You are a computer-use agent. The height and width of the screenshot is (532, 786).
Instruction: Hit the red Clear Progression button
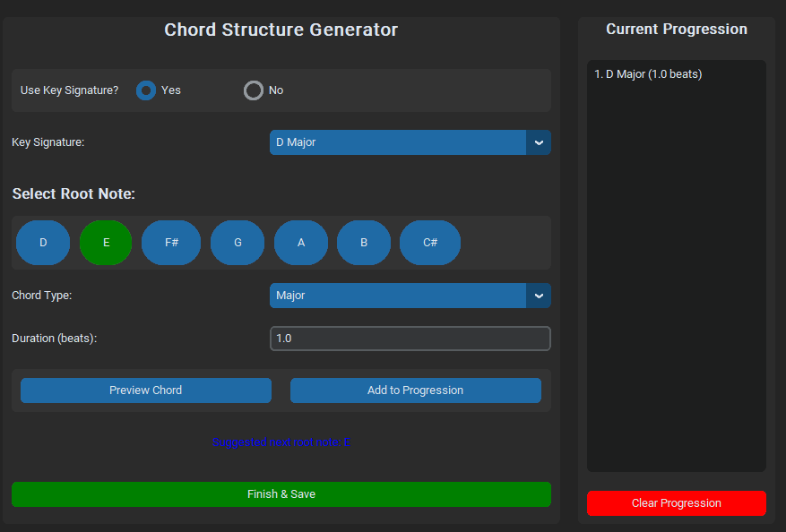676,503
